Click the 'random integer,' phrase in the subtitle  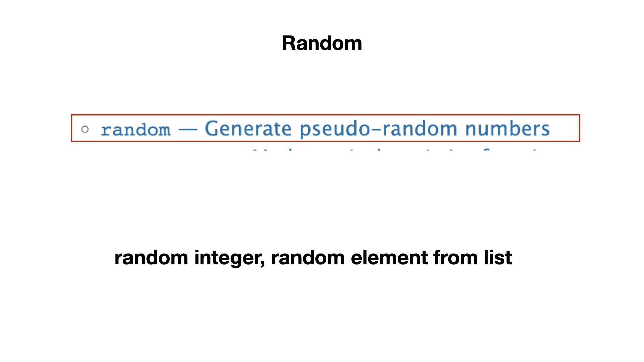190,258
